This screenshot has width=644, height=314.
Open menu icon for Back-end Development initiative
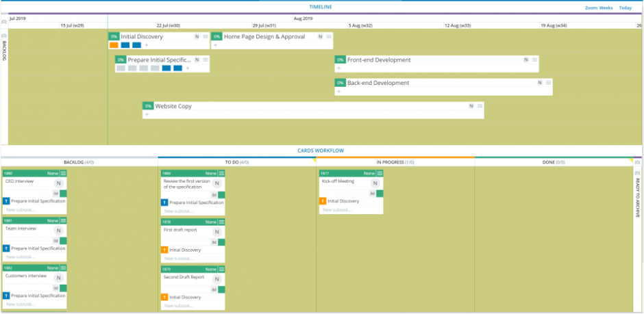[x=547, y=83]
